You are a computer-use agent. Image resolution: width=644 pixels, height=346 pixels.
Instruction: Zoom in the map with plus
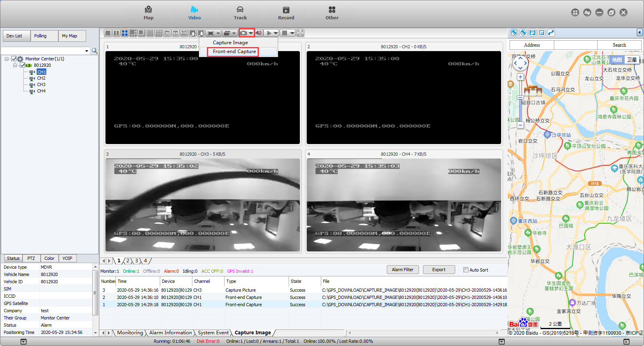click(x=520, y=77)
